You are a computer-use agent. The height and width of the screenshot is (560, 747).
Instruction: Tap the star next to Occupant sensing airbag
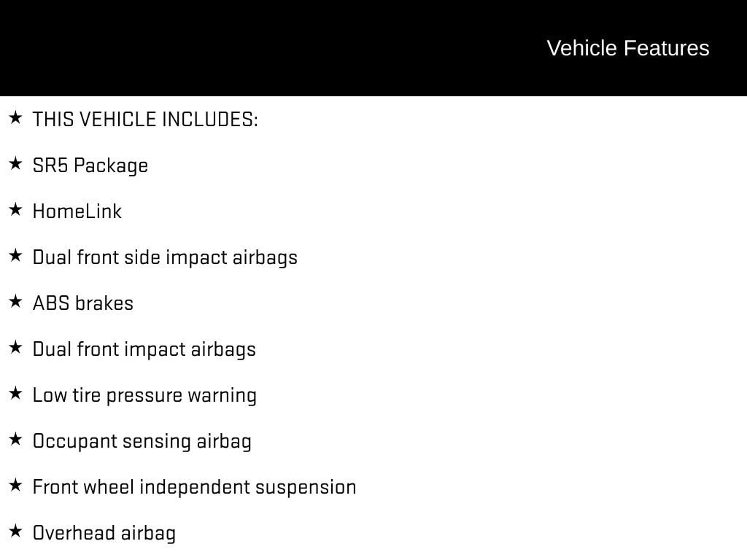click(15, 439)
